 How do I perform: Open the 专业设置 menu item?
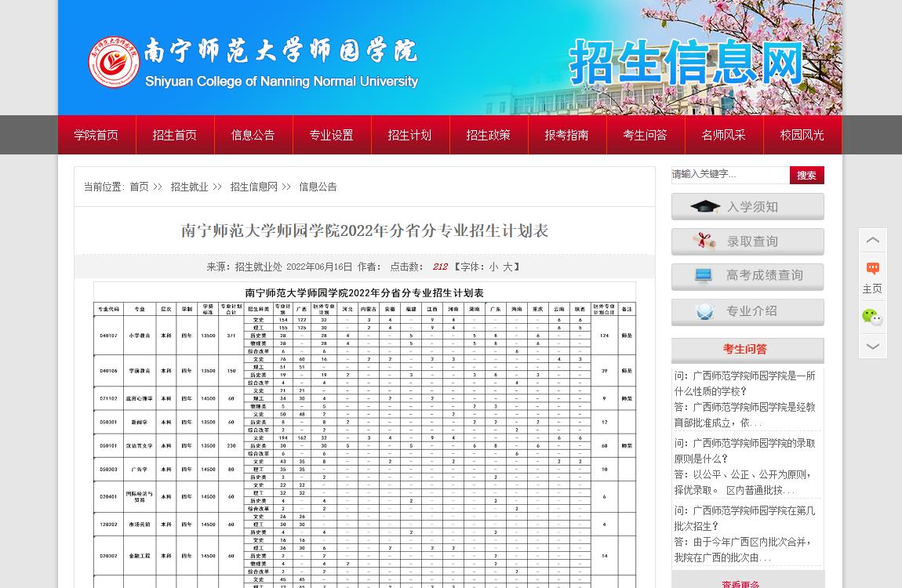pos(332,135)
